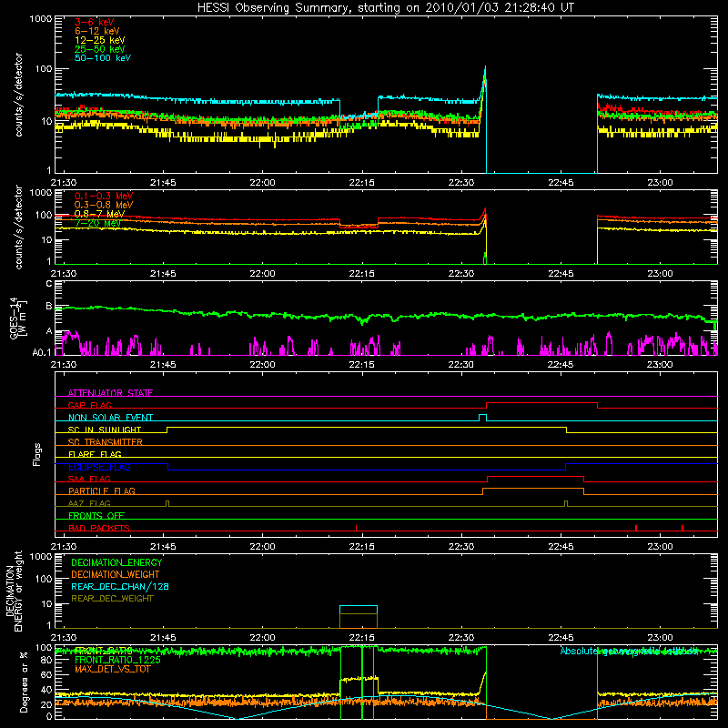The width and height of the screenshot is (728, 728).
Task: Select the 25-50 keV legend label
Action: point(100,49)
